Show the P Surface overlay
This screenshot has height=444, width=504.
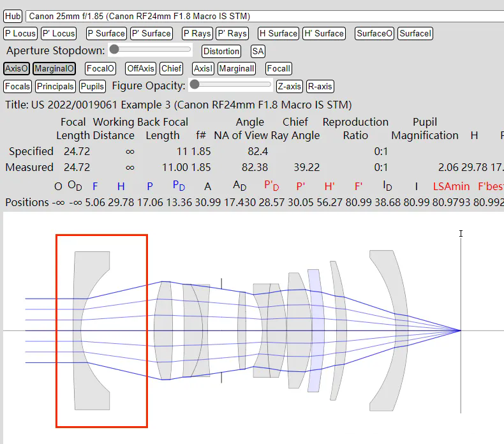pyautogui.click(x=106, y=33)
